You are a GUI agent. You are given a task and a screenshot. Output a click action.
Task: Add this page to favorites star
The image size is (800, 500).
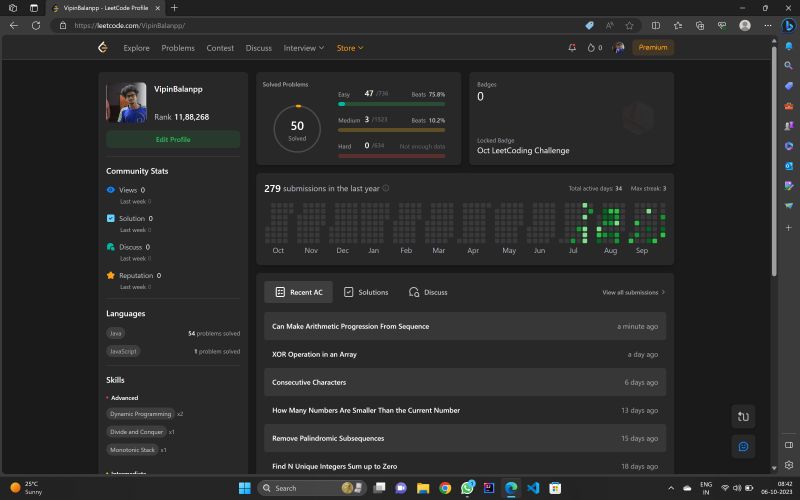(x=630, y=25)
